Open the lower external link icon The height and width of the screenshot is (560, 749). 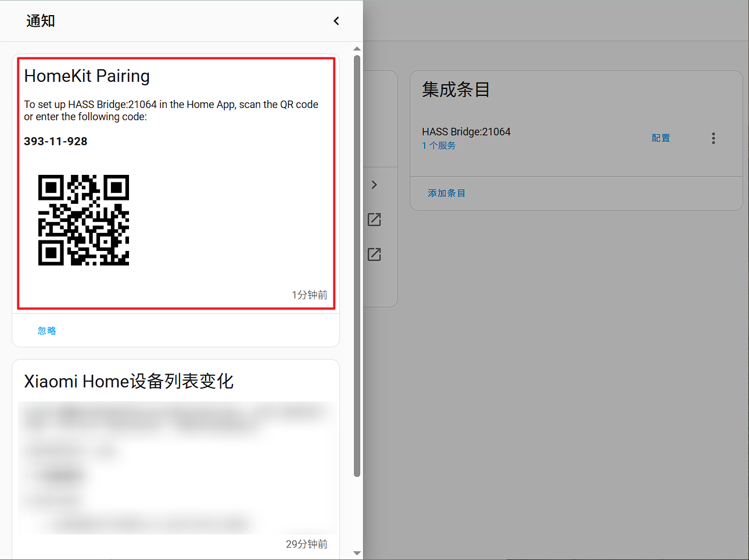[374, 254]
